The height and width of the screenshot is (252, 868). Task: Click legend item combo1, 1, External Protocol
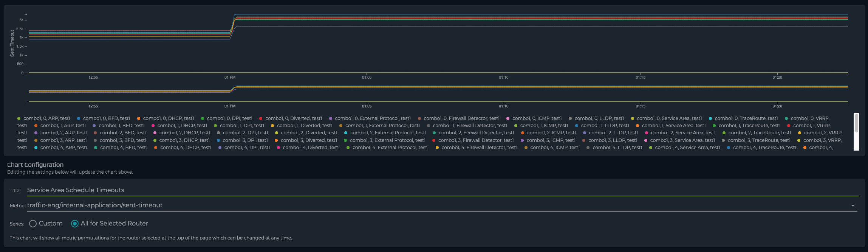(379, 126)
